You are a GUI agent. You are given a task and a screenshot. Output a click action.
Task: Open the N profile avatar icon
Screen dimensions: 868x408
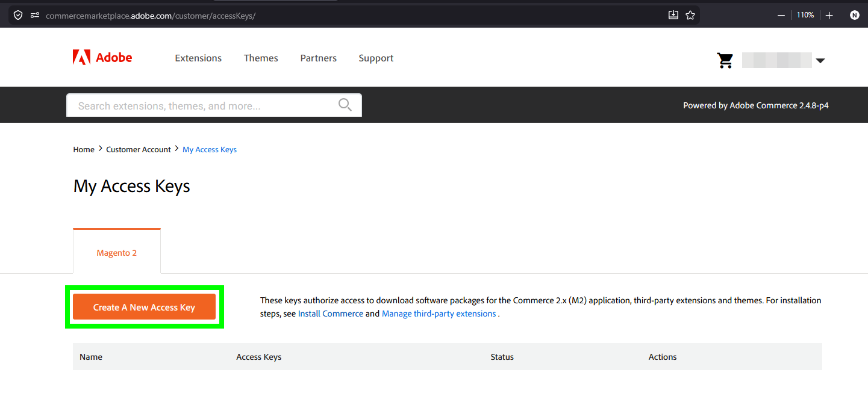(854, 15)
